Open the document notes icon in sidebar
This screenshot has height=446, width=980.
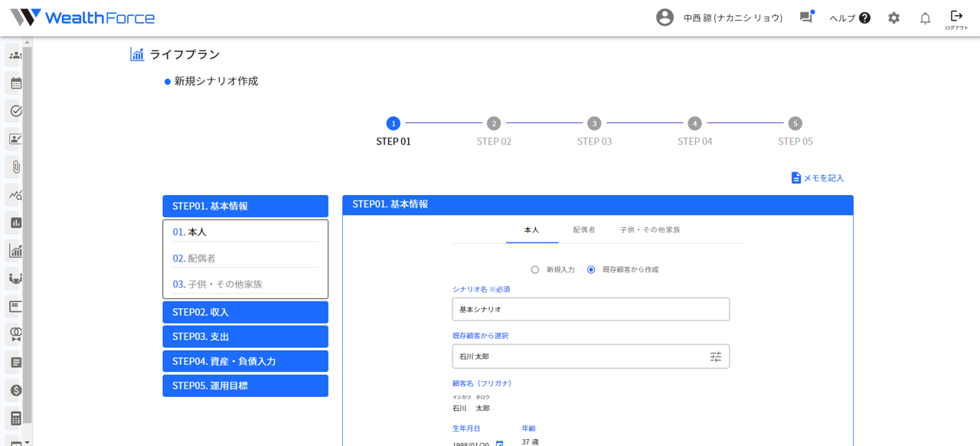pyautogui.click(x=15, y=362)
